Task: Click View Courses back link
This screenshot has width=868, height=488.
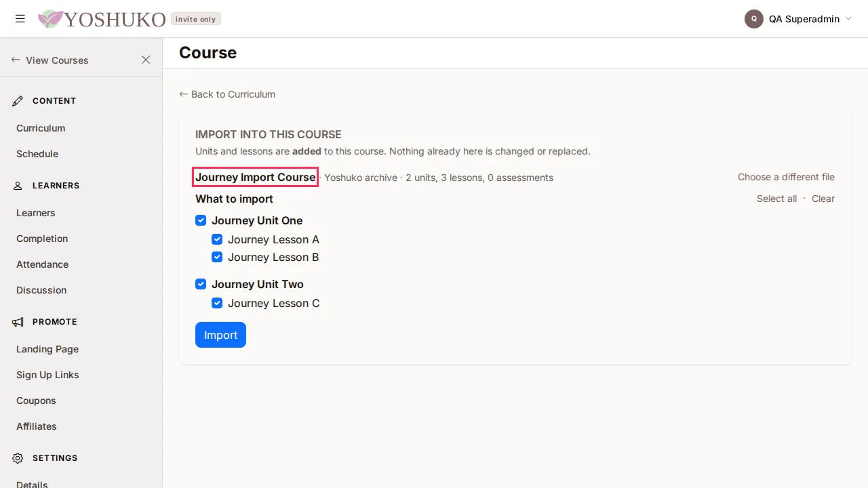Action: [x=50, y=60]
